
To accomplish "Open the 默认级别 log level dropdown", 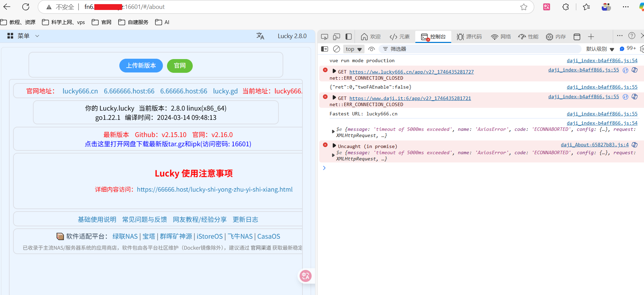I will (600, 49).
